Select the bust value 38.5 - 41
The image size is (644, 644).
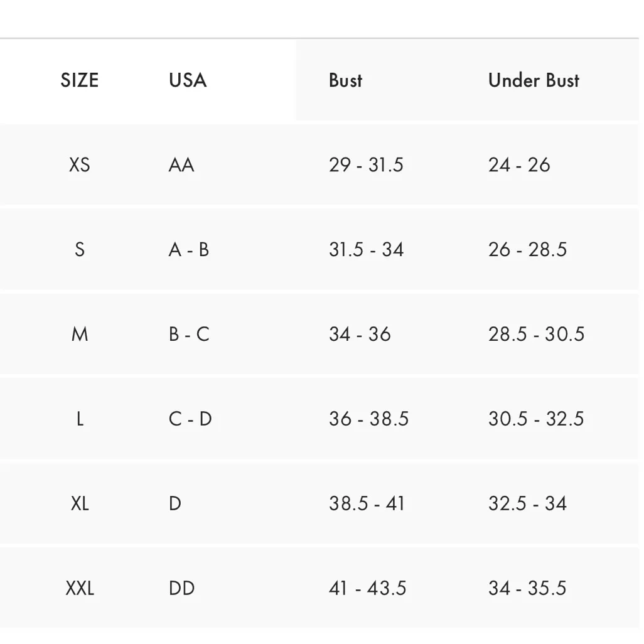(x=367, y=503)
